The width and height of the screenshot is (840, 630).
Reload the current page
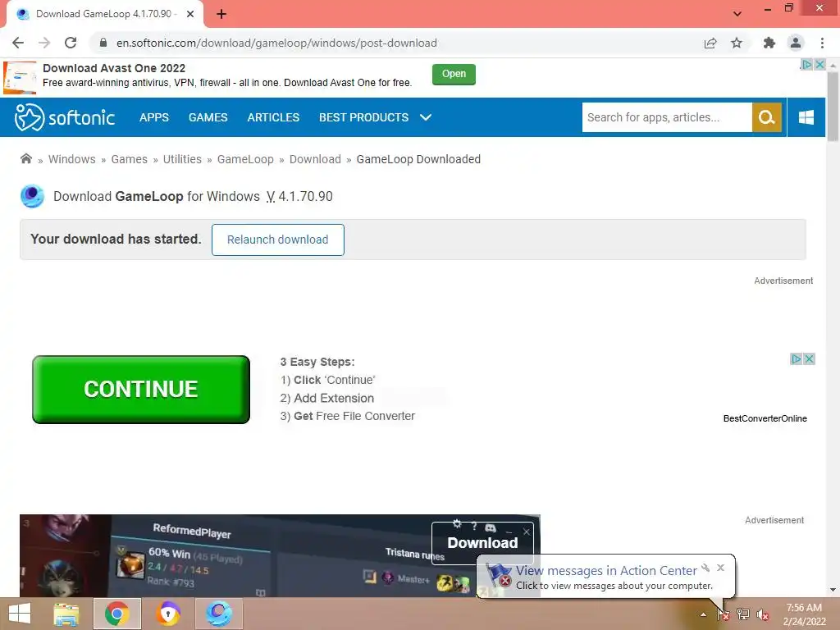point(71,43)
